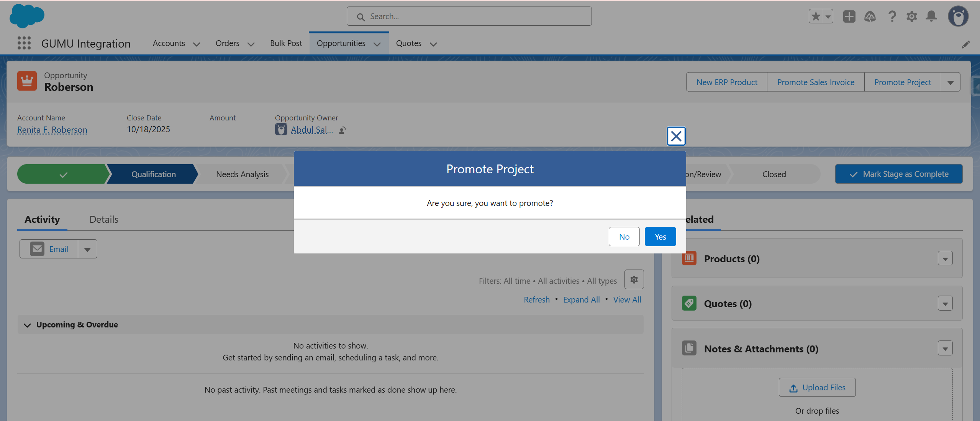The width and height of the screenshot is (980, 421).
Task: Close the Promote Project dialog
Action: [676, 136]
